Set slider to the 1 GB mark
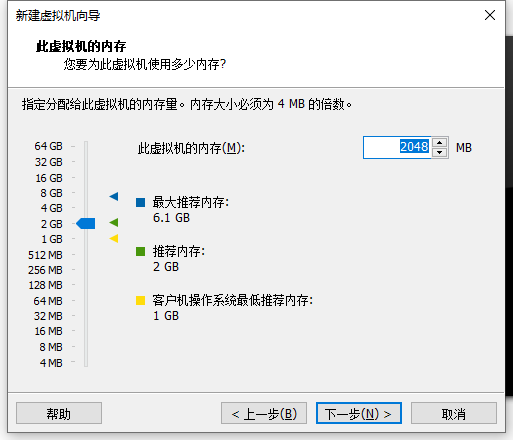Screen dimensions: 513x440 pos(86,239)
